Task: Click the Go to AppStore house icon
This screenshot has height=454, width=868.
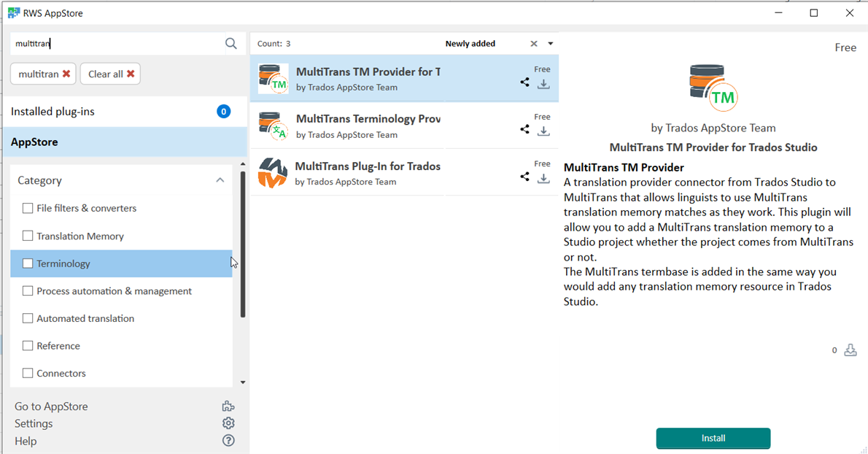Action: click(228, 405)
